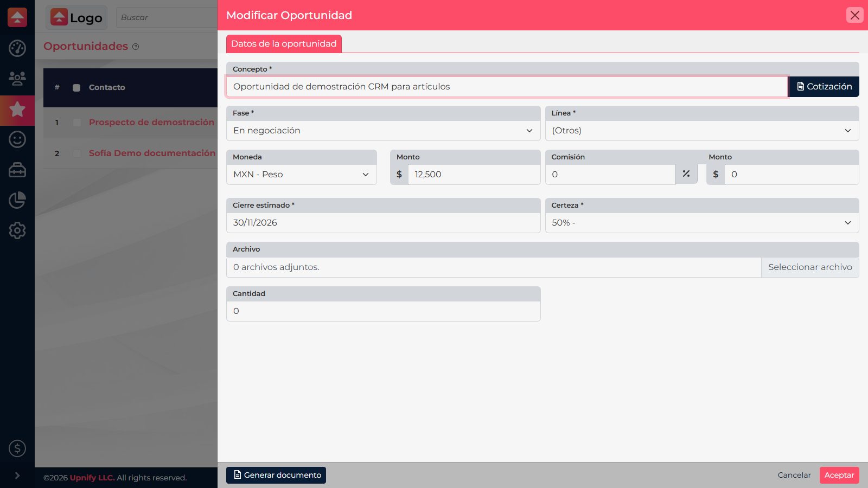Open the Moneda dropdown showing MXN - Peso

302,175
